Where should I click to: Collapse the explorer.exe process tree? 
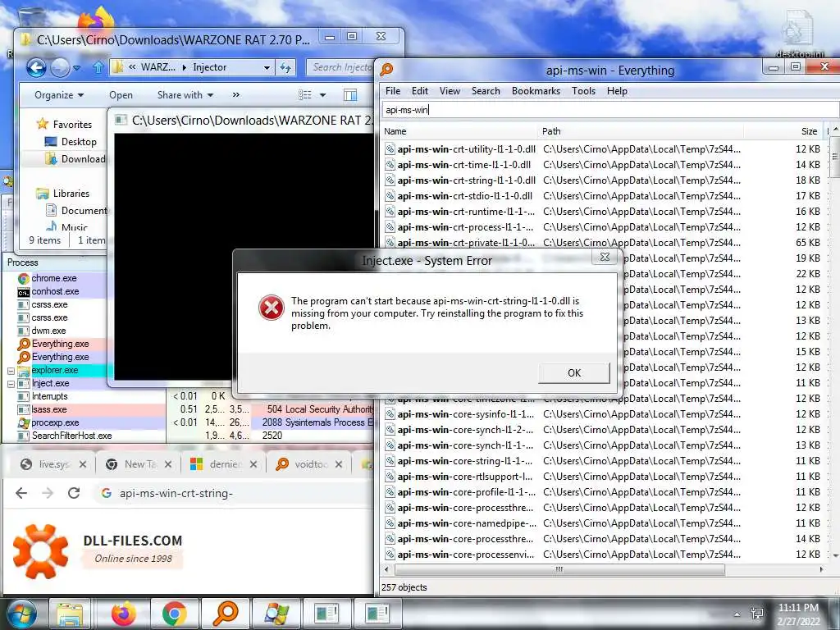[11, 371]
